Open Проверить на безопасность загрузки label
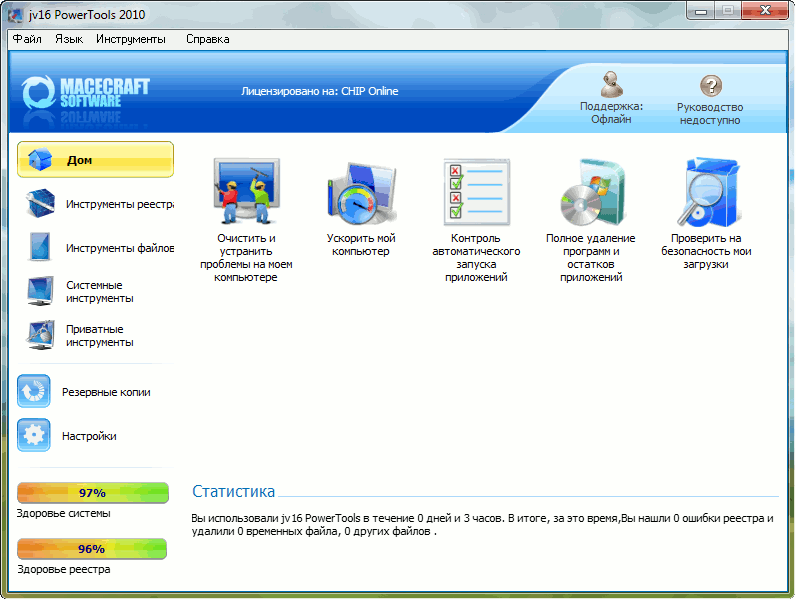This screenshot has width=796, height=600. [x=706, y=251]
